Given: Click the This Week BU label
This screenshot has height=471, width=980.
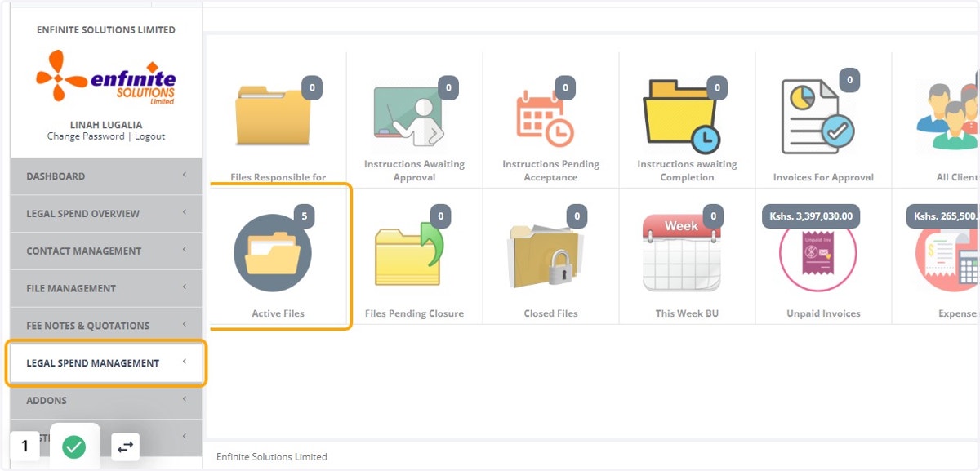Looking at the screenshot, I should pos(687,313).
